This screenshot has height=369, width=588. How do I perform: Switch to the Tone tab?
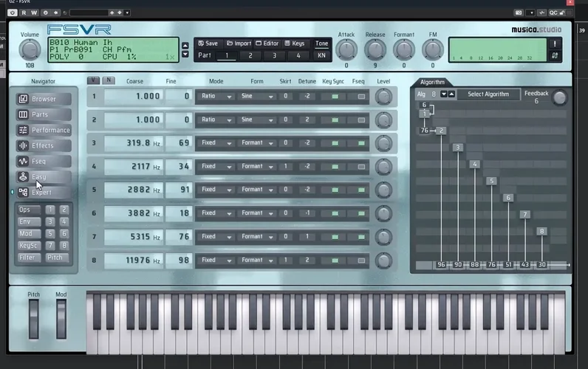(321, 44)
